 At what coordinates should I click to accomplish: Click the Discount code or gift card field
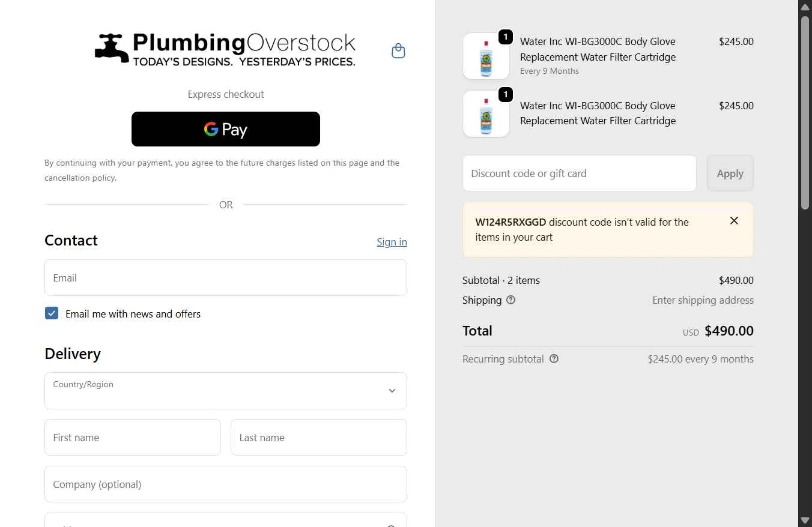[580, 173]
